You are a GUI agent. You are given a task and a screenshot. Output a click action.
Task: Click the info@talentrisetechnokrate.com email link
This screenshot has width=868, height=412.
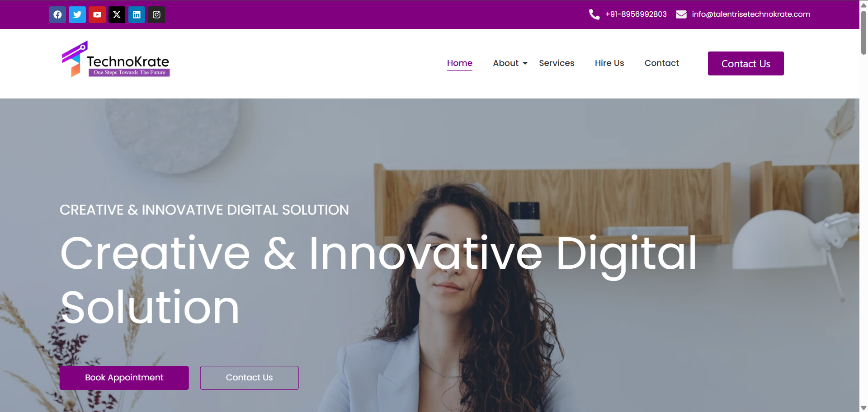pyautogui.click(x=751, y=14)
